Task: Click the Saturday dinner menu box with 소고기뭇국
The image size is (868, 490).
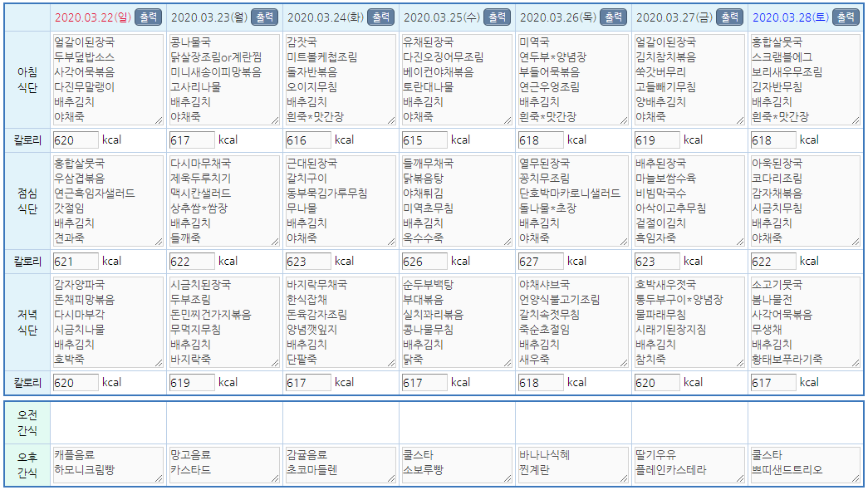Action: pos(805,322)
